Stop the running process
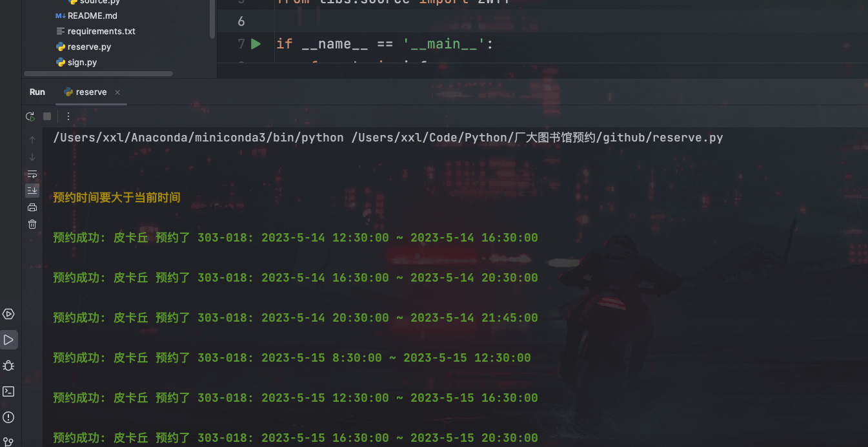The image size is (868, 447). click(47, 116)
